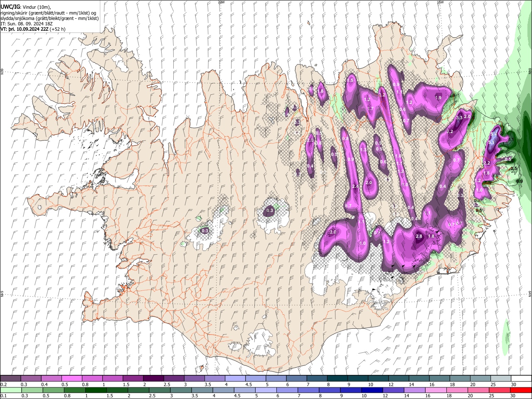Click the 0.1 label under the lower legend row
This screenshot has width=532, height=399.
click(4, 396)
